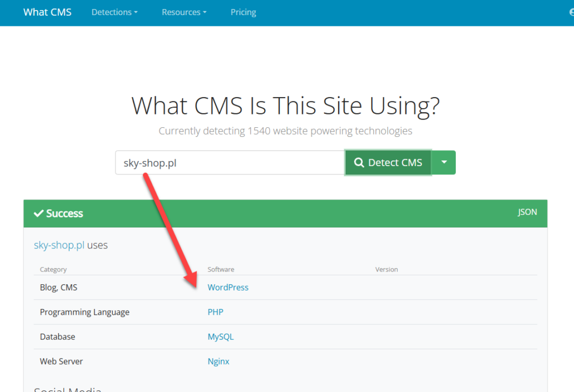574x392 pixels.
Task: Click the account icon in the navbar corner
Action: tap(570, 12)
